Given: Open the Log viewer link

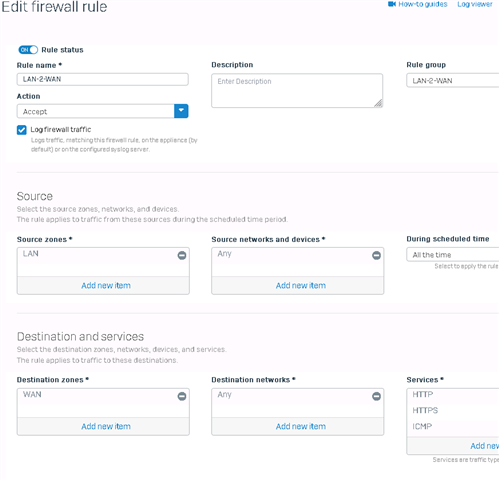Looking at the screenshot, I should (475, 4).
